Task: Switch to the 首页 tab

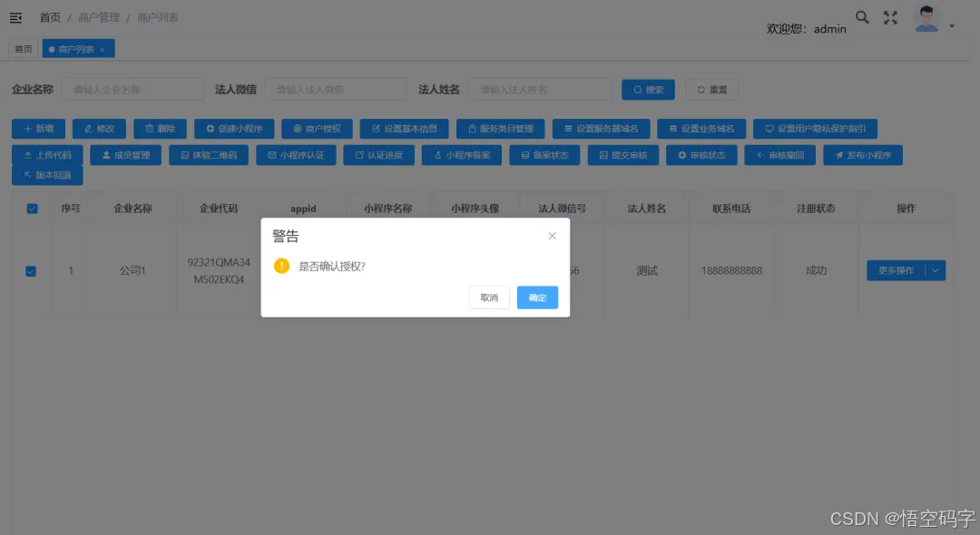Action: point(23,49)
